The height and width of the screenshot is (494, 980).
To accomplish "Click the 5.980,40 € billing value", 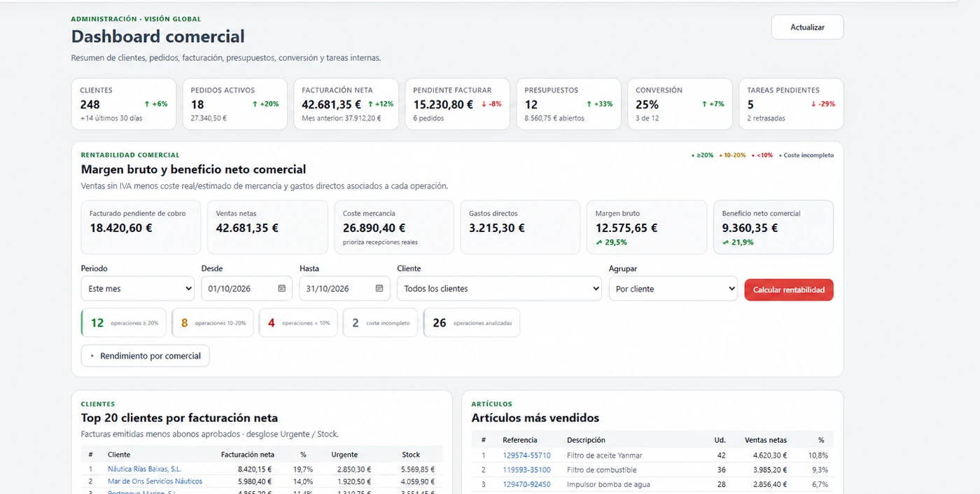I will pos(255,481).
